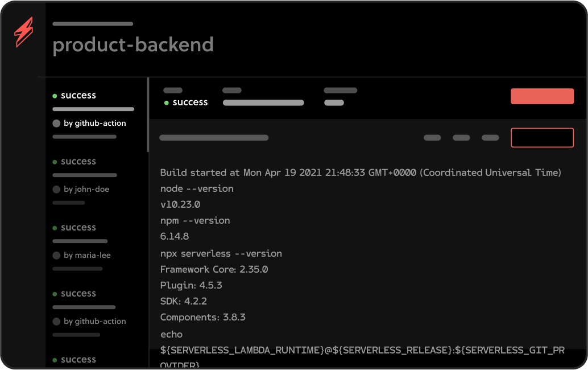Select john-doe's avatar icon
This screenshot has height=370, width=588.
point(56,189)
